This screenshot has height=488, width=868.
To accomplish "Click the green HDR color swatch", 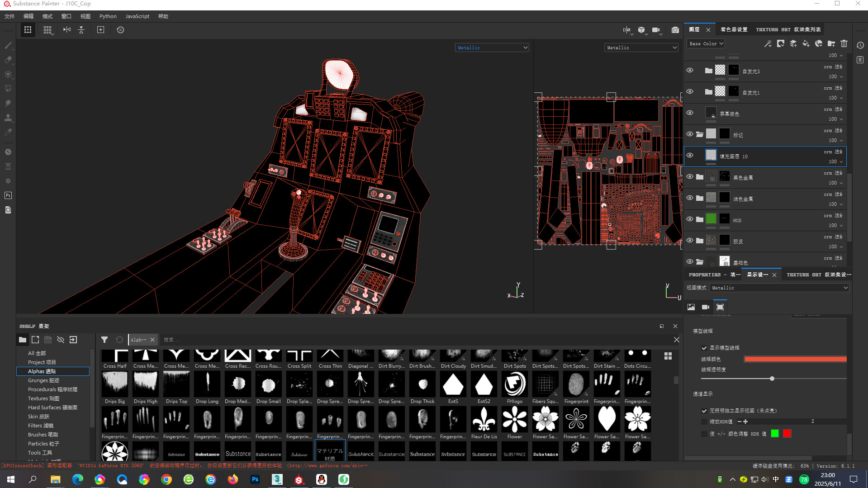I will coord(775,433).
